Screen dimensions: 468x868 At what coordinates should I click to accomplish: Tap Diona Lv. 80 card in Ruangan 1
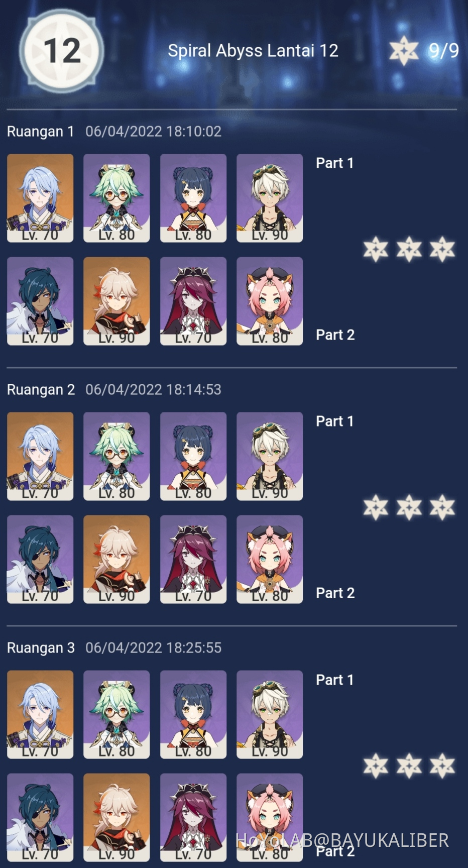point(270,301)
